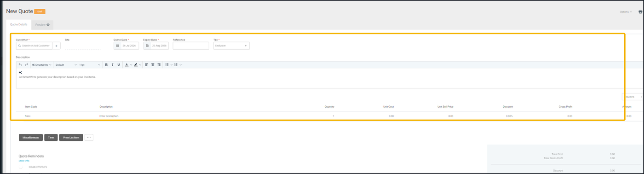Apply highlight color with marker icon
644x174 pixels.
pyautogui.click(x=136, y=65)
